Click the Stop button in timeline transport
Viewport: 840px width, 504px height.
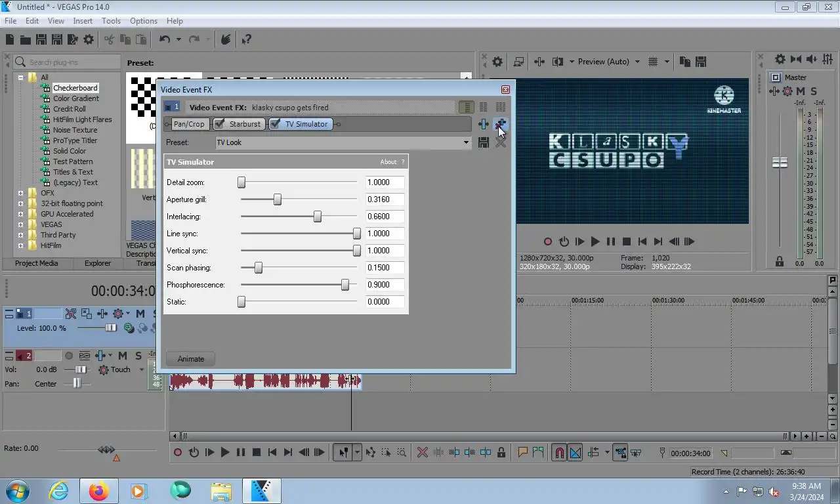(x=257, y=452)
